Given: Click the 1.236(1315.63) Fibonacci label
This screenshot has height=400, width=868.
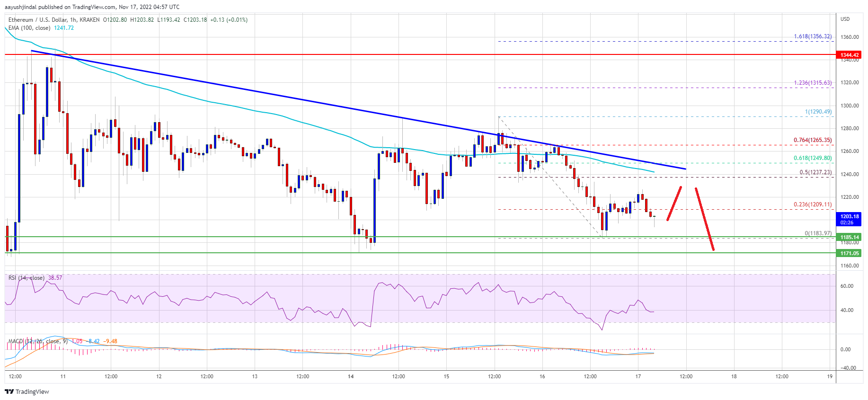Looking at the screenshot, I should (813, 83).
